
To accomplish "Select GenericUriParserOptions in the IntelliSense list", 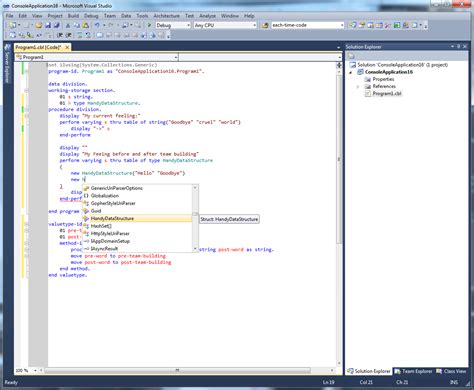I will tap(137, 188).
